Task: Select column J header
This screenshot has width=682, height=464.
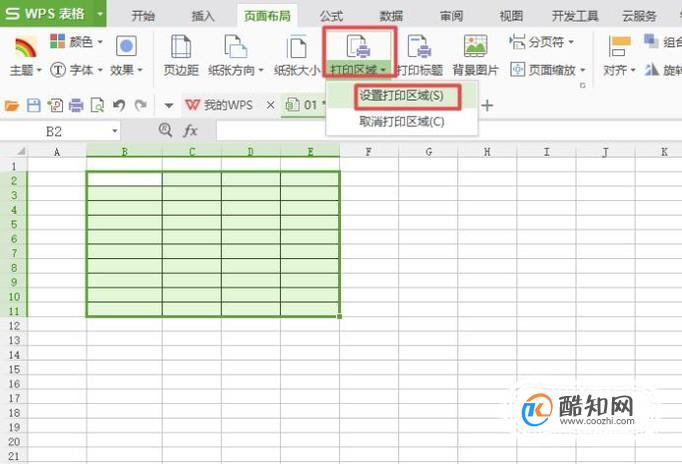Action: [x=605, y=152]
